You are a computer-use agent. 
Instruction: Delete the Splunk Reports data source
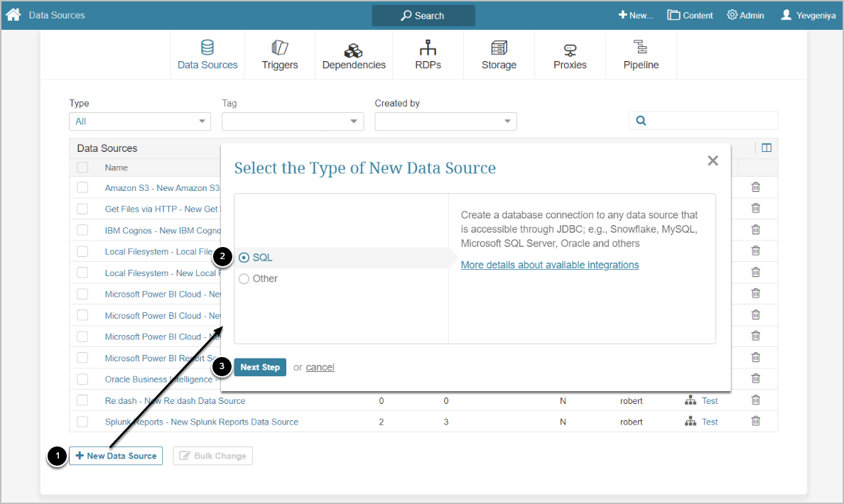click(756, 421)
